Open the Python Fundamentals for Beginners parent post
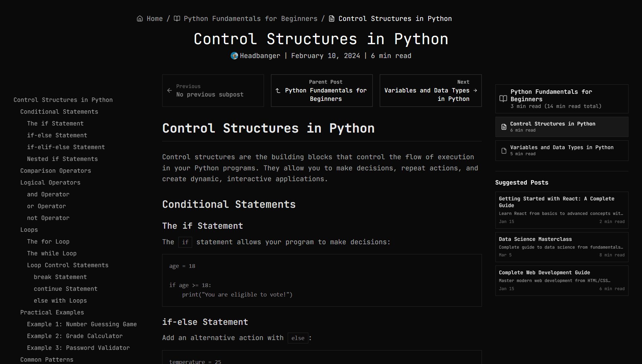The width and height of the screenshot is (642, 364). tap(325, 94)
